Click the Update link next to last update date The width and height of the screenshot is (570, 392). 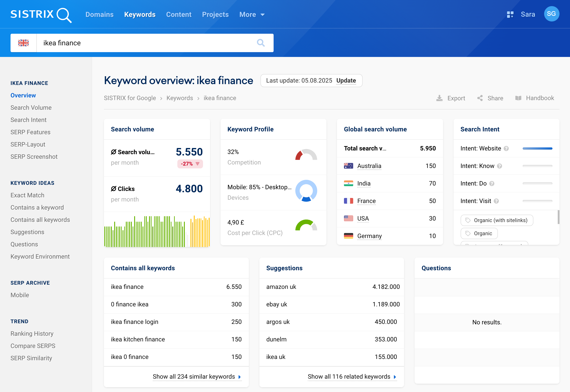pos(346,80)
